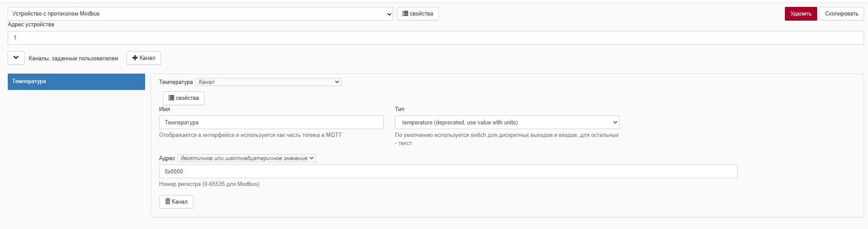Add a new channel with plus Канал

click(144, 58)
